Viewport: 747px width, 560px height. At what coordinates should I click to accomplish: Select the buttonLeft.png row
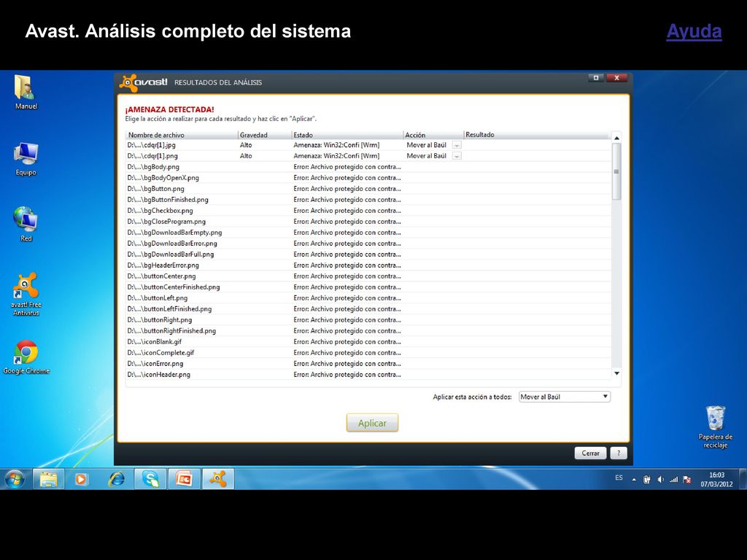[368, 298]
